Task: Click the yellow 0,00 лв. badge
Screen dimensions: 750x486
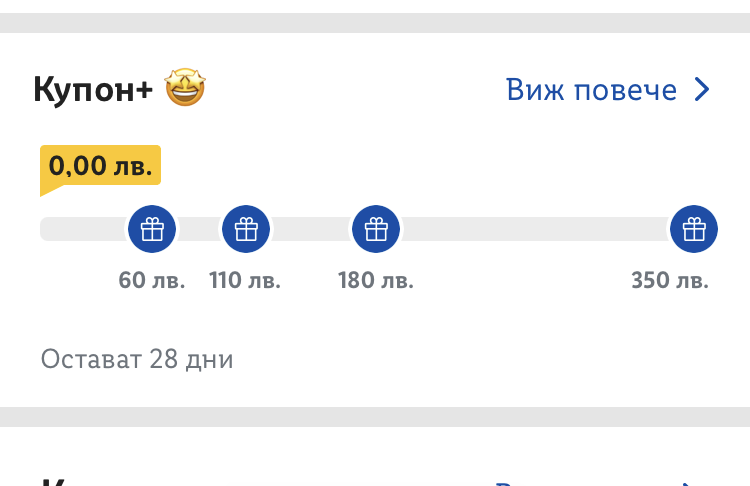Action: point(100,166)
